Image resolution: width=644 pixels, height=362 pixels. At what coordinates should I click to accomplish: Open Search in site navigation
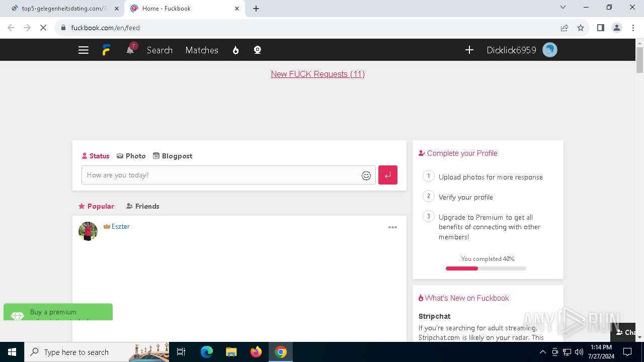[159, 50]
